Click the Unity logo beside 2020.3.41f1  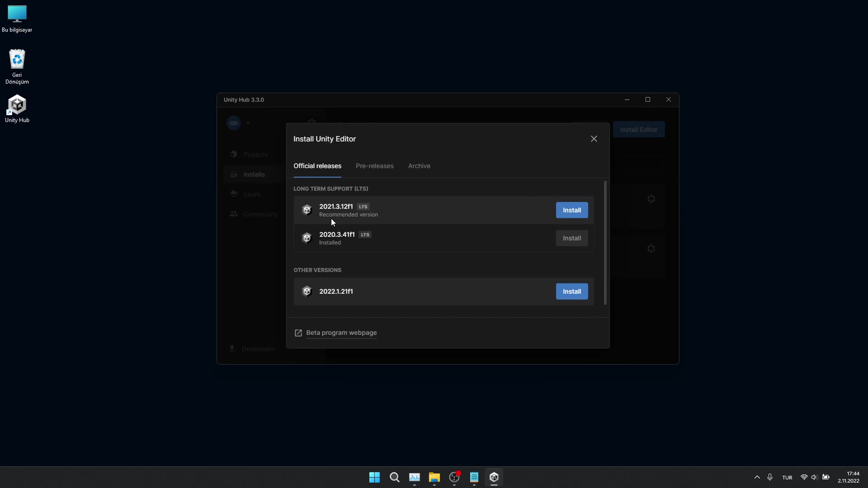(x=307, y=238)
